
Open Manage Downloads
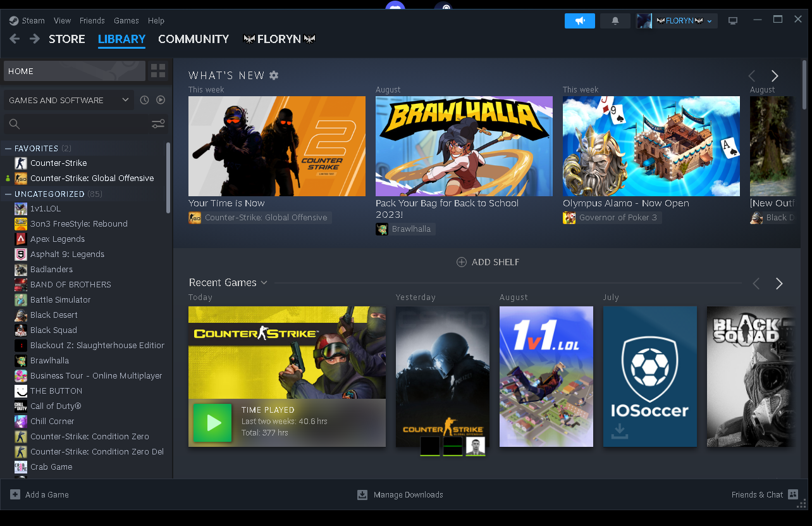400,495
